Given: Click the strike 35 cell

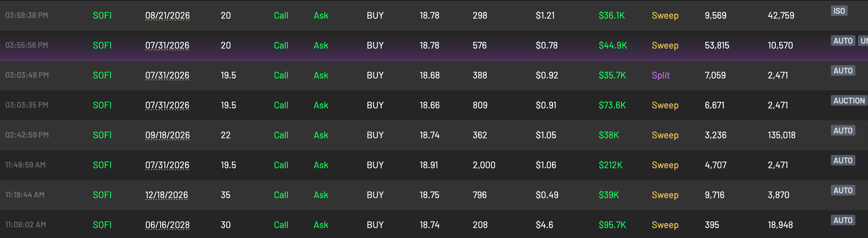Looking at the screenshot, I should (x=225, y=195).
